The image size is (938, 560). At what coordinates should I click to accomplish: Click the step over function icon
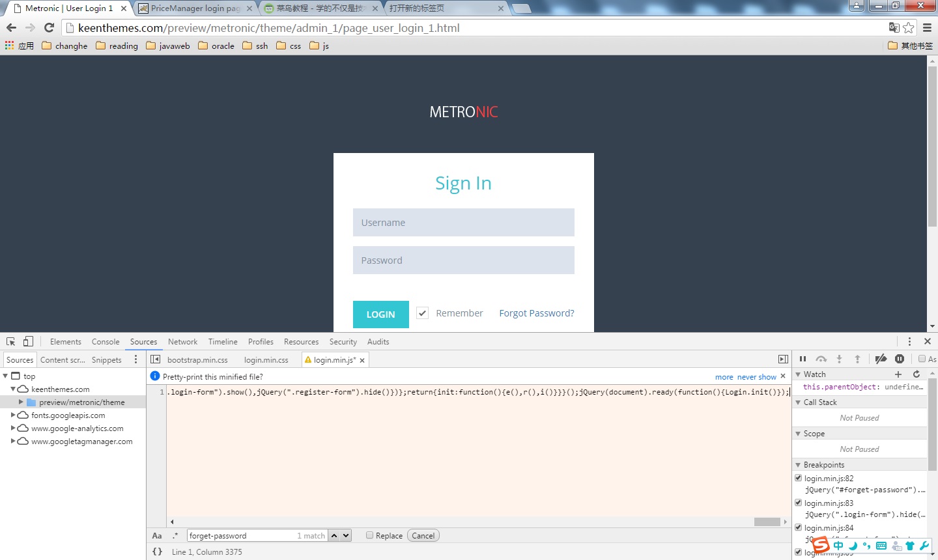[x=821, y=359]
